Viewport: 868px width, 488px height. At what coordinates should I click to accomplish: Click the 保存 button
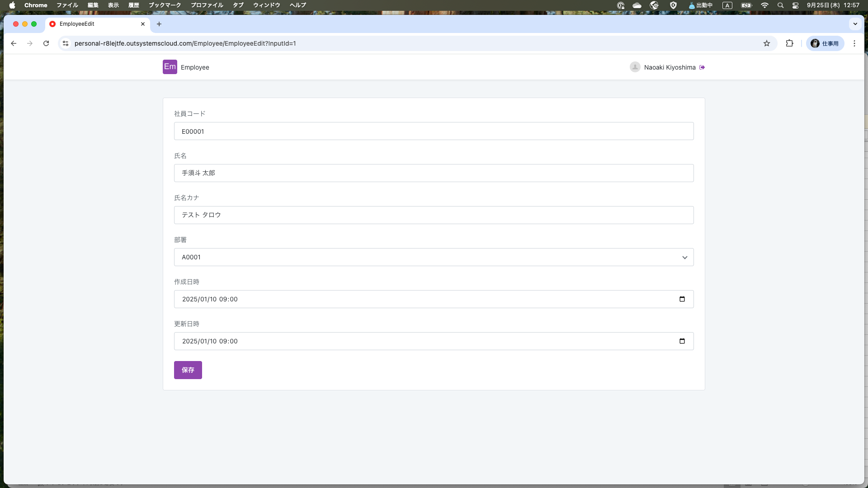[x=188, y=370]
